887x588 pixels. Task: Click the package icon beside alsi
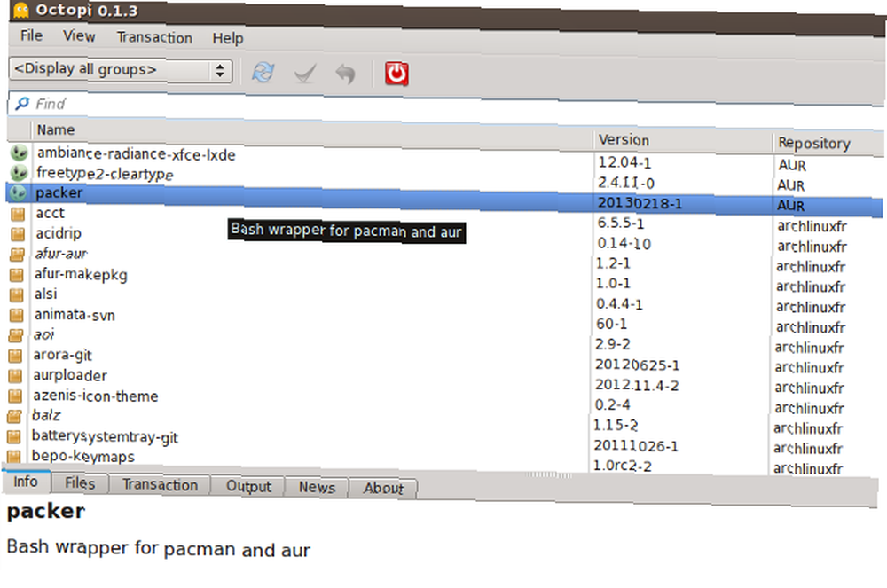(17, 294)
